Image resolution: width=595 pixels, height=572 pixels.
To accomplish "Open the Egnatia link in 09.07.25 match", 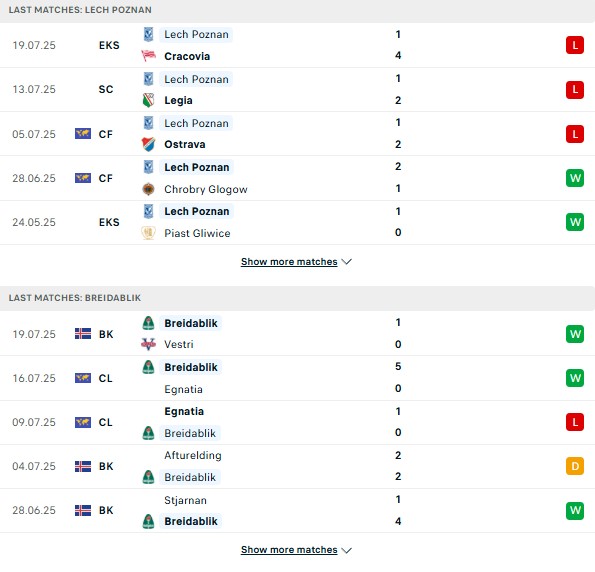I will click(184, 411).
